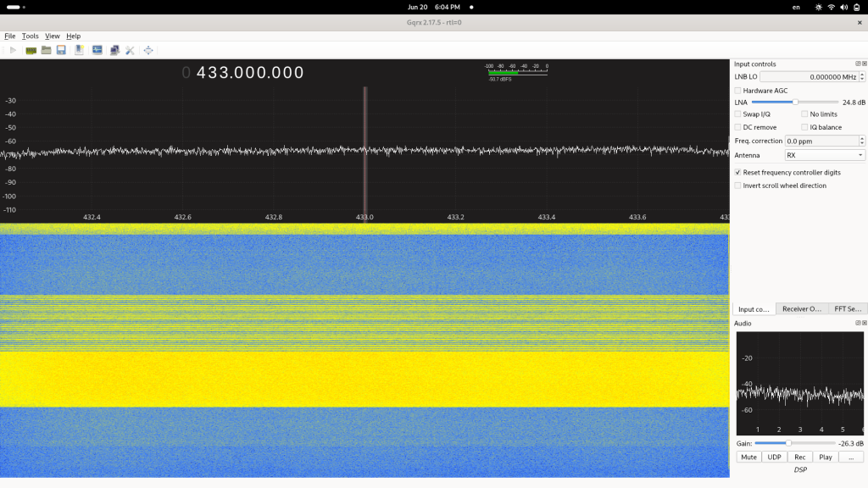
Task: Enable Invert scroll wheel direction
Action: click(737, 186)
